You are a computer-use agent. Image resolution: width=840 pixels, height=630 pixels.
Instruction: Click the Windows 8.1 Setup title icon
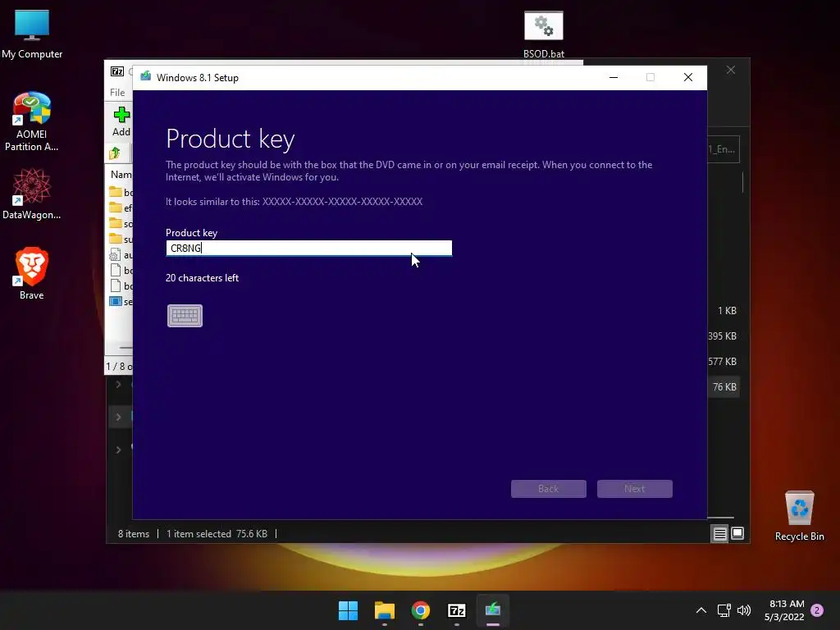146,77
